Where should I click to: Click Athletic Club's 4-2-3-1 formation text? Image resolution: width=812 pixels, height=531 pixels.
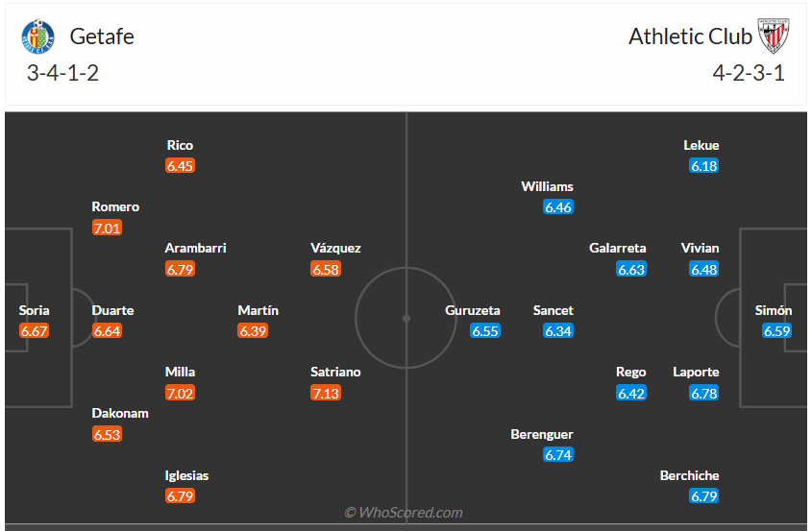tap(749, 74)
